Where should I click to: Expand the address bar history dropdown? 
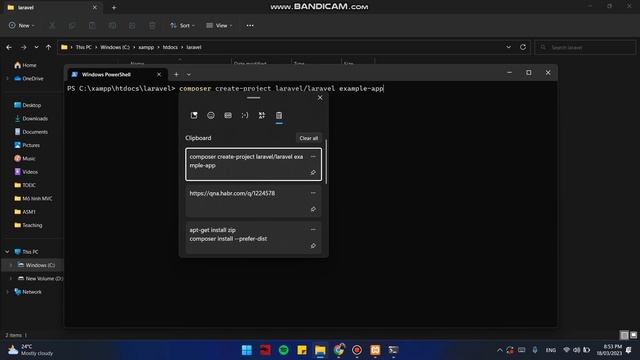[x=509, y=47]
